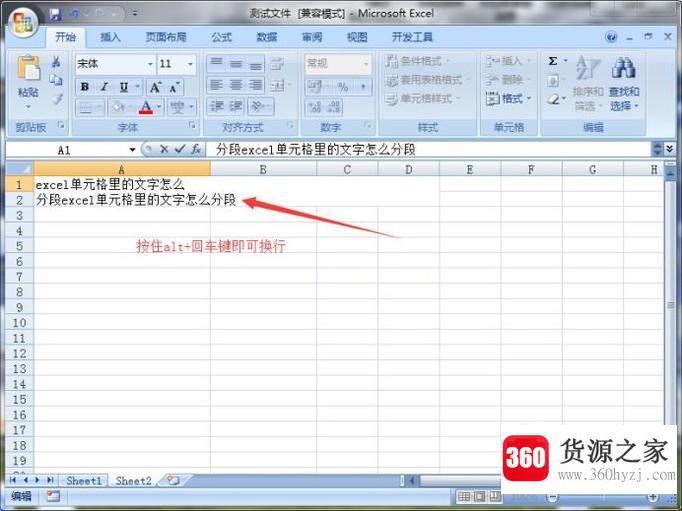Switch to 页面布局 ribbon tab
This screenshot has height=511, width=682.
coord(166,37)
